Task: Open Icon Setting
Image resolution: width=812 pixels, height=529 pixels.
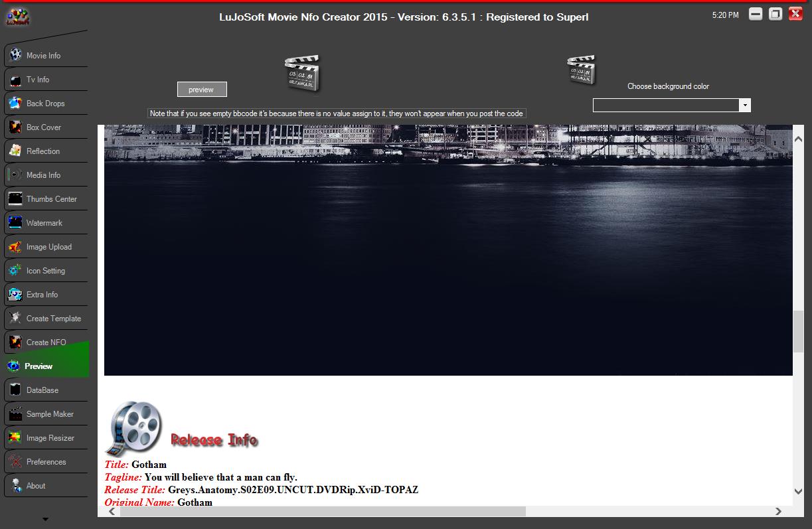Action: point(45,271)
